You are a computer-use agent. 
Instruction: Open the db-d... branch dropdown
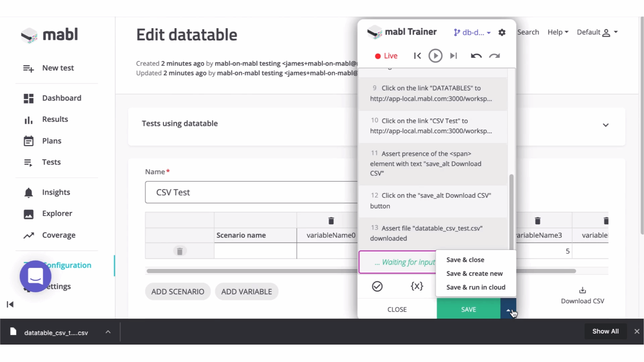(472, 33)
